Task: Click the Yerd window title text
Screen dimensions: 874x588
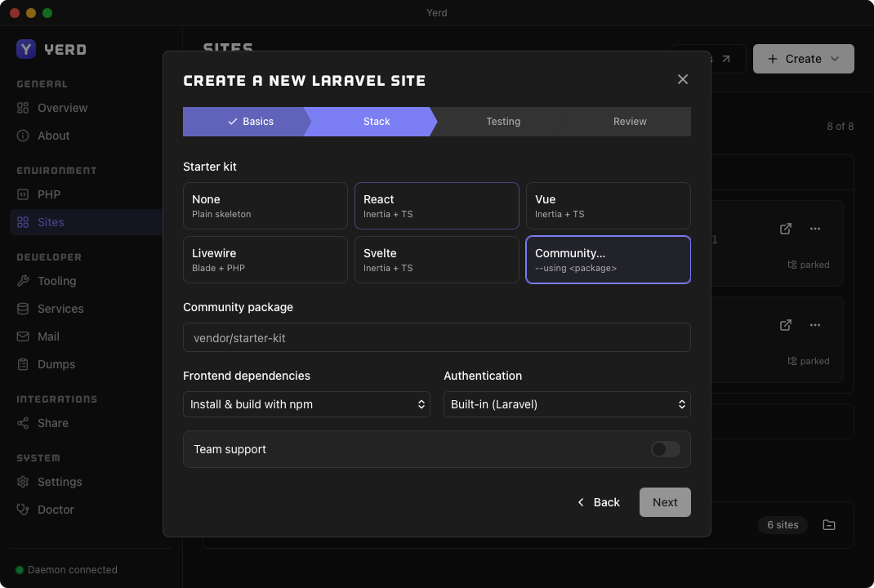Action: point(436,13)
